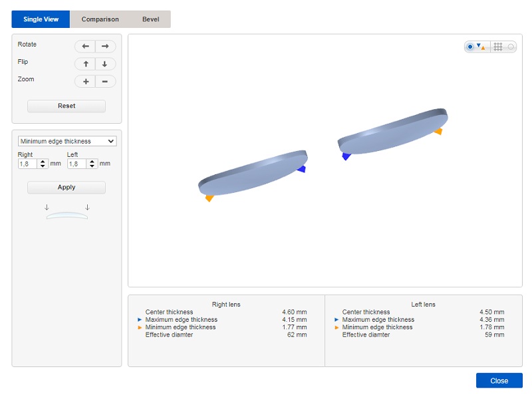Select the grid view radio option
This screenshot has width=532, height=399.
[511, 47]
